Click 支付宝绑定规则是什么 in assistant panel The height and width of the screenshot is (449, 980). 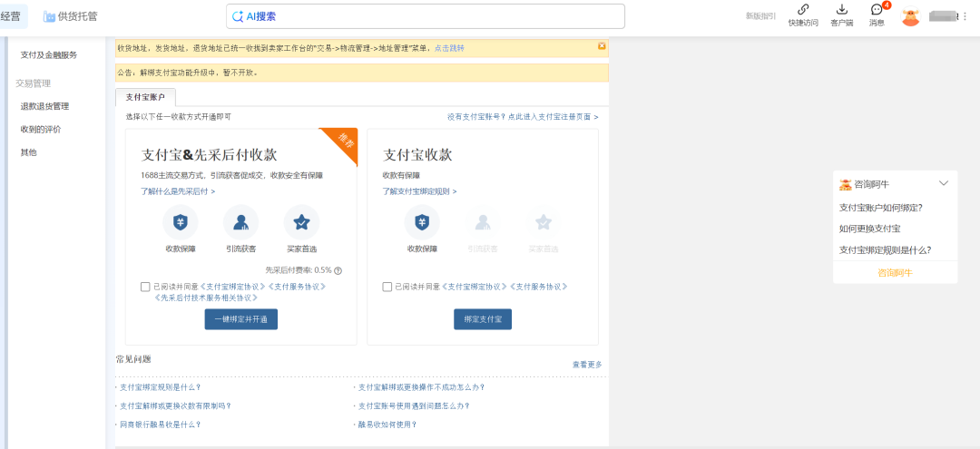point(886,249)
